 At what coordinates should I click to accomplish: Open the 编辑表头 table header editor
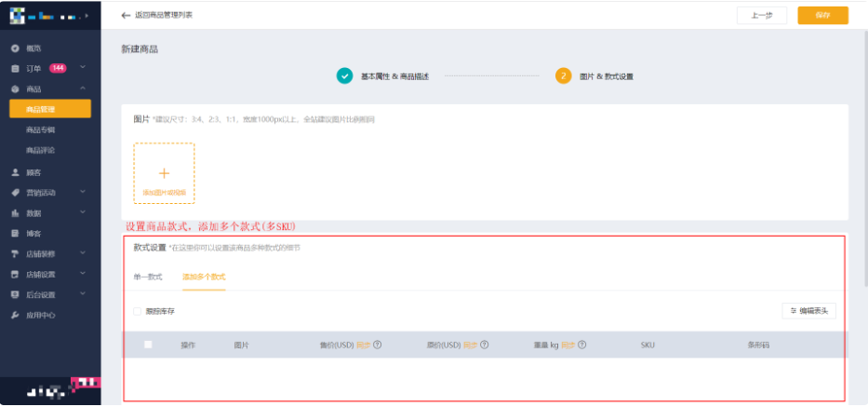pos(808,311)
